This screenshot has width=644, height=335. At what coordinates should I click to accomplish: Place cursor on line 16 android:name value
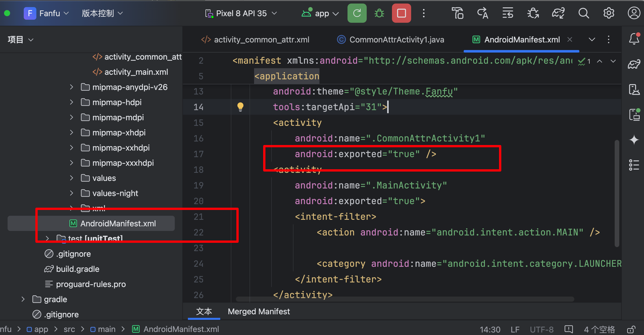pyautogui.click(x=426, y=138)
